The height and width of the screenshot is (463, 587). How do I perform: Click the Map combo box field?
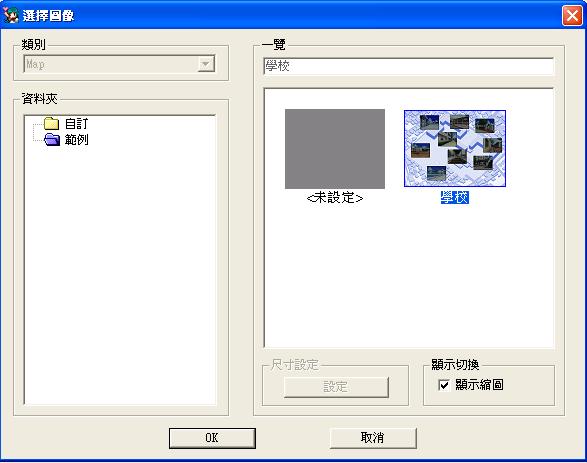[119, 64]
